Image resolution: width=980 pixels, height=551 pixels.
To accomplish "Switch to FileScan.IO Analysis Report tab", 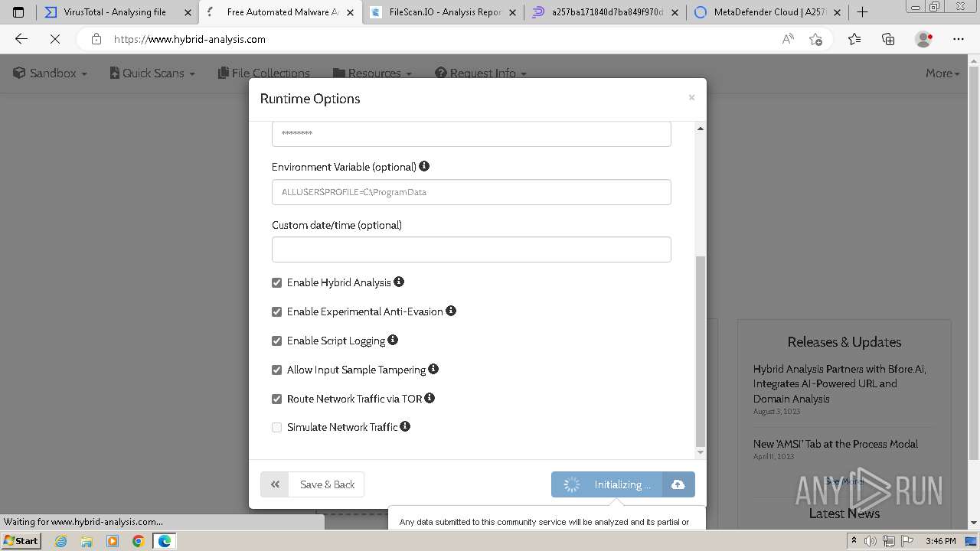I will [443, 12].
